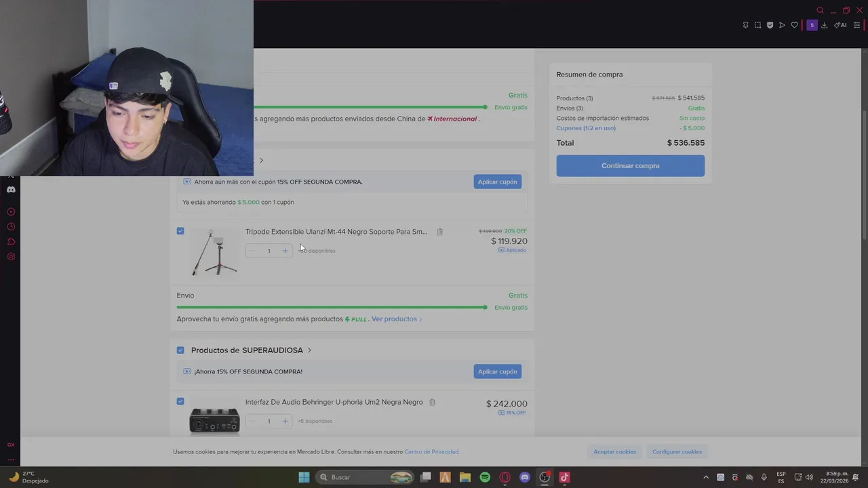868x488 pixels.
Task: Delete the Trípode Ulanzi item with trash icon
Action: click(439, 232)
